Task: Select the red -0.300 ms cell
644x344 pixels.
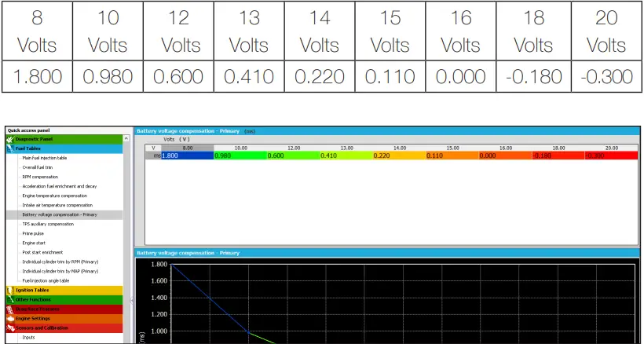Action: coord(611,156)
